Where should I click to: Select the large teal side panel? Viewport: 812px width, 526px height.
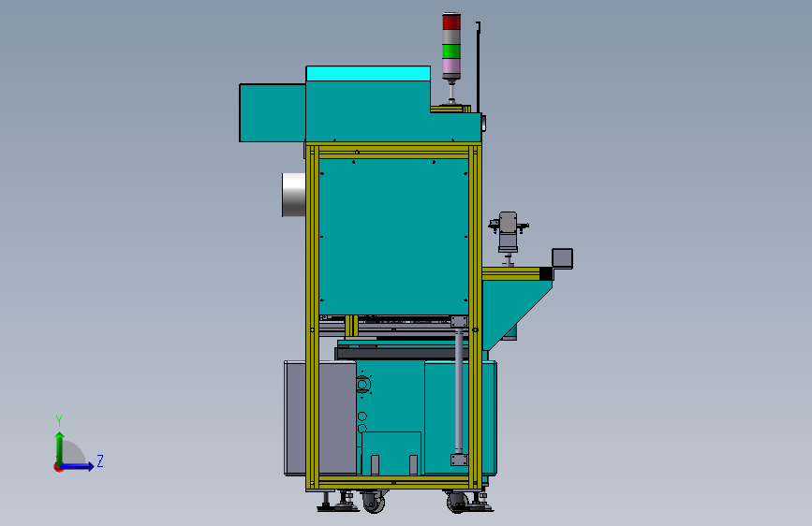[x=393, y=237]
